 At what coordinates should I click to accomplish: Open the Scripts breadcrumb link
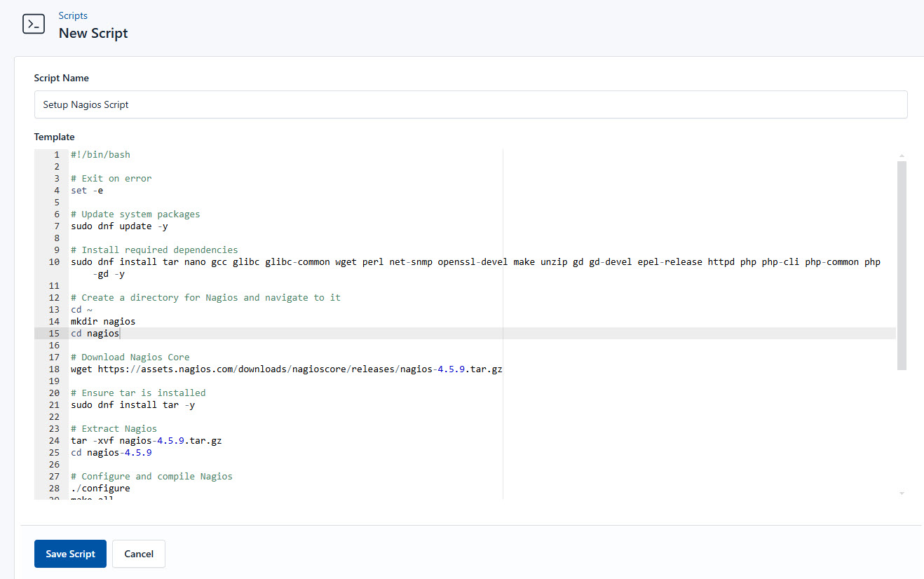tap(73, 15)
